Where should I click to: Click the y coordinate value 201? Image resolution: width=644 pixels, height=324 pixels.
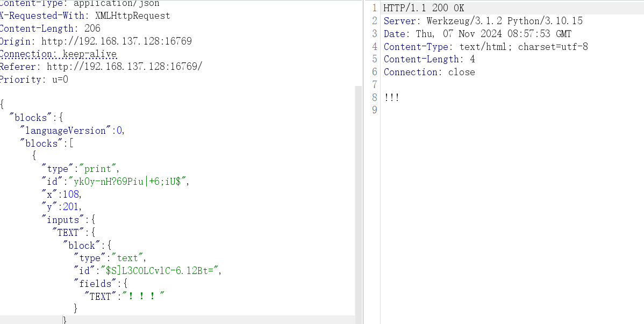71,207
